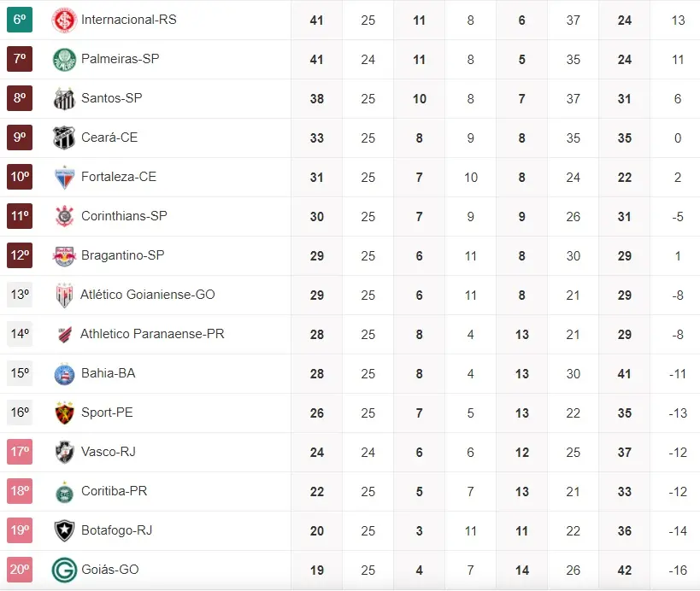Click the Palmeiras-SP club badge
Screen dimensions: 700x591
pos(64,59)
